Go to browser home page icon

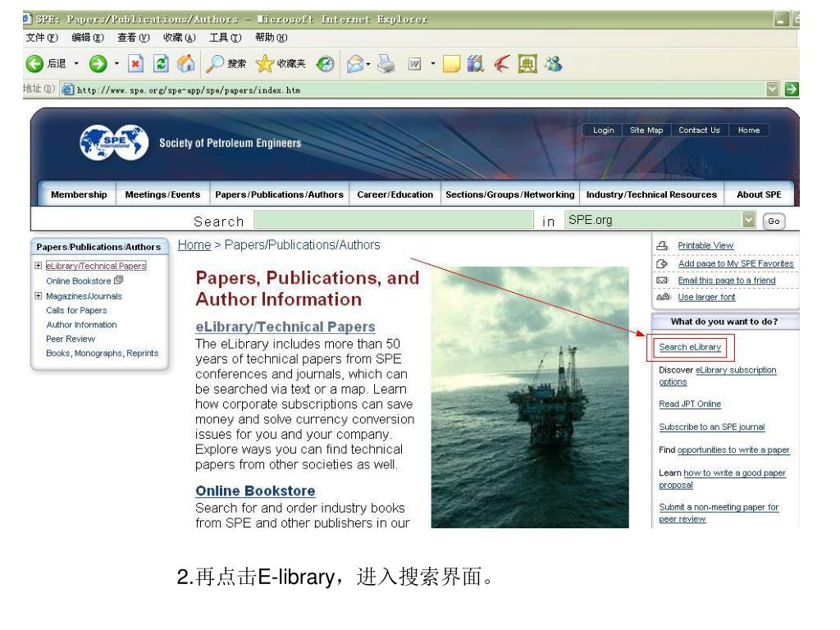point(186,64)
